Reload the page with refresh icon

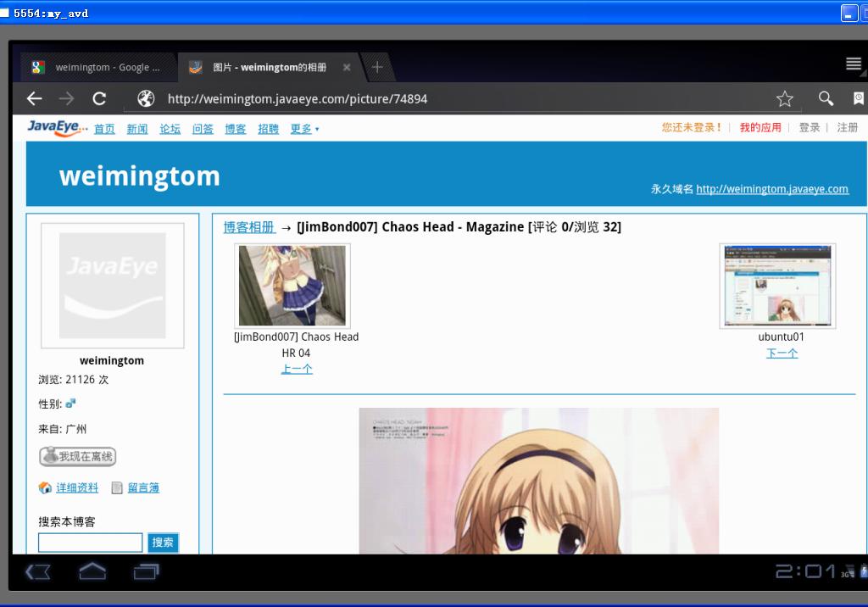[99, 98]
